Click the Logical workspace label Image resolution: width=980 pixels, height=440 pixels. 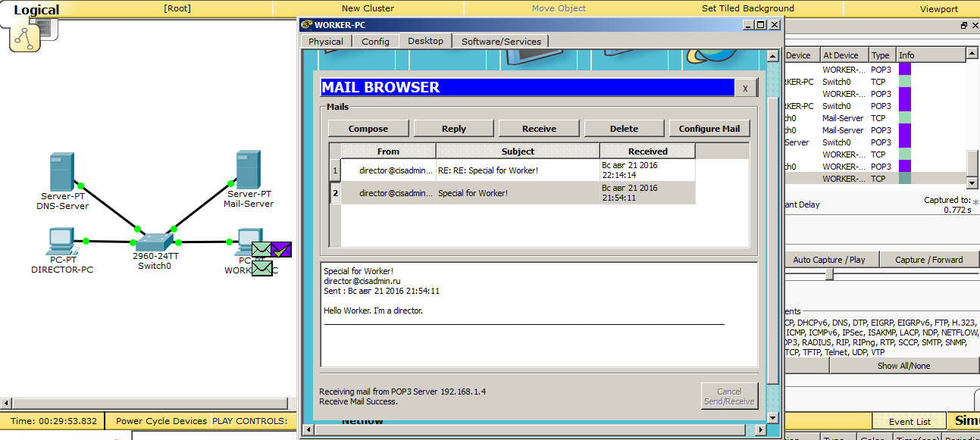click(36, 10)
